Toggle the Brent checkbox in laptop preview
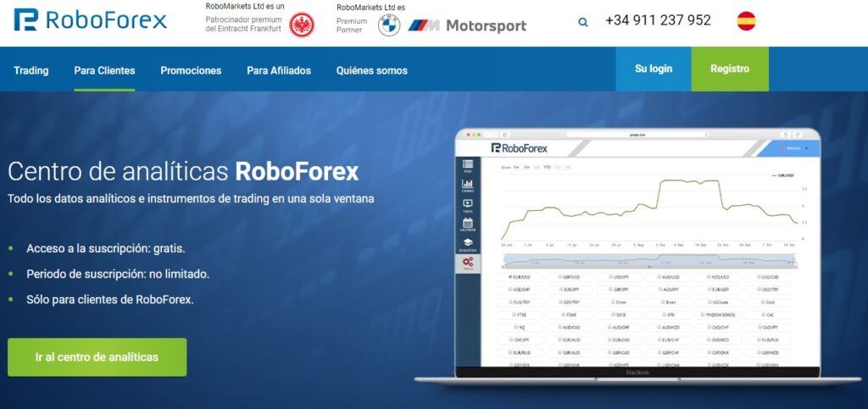Viewport: 868px width, 409px height. (x=662, y=302)
